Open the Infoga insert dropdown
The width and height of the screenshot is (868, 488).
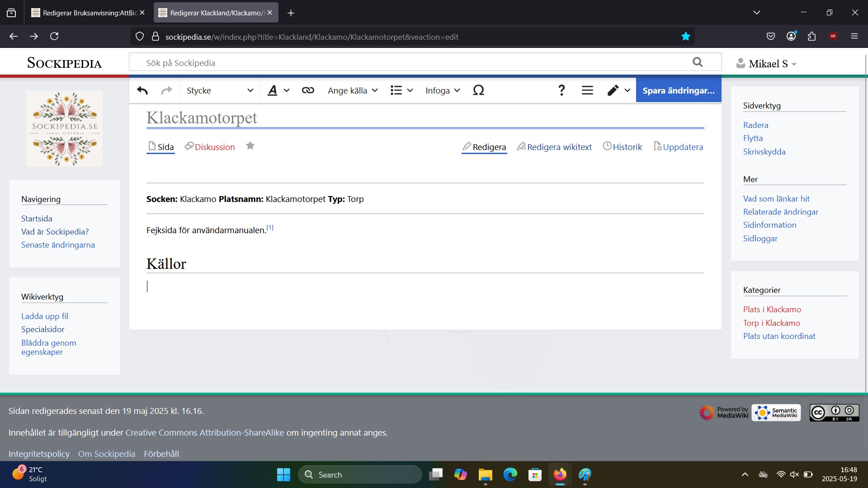point(443,90)
